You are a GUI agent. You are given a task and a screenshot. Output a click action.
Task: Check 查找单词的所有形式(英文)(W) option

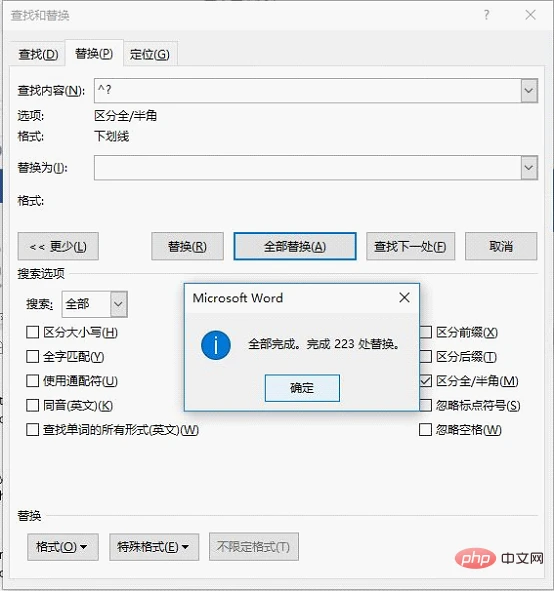(x=32, y=430)
